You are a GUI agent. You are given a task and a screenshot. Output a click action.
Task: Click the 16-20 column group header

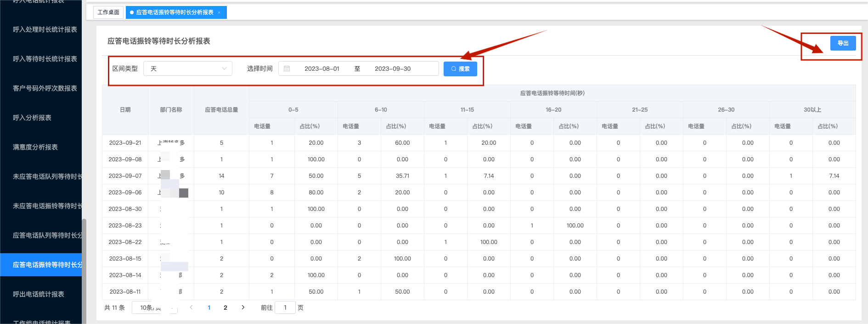(x=553, y=110)
